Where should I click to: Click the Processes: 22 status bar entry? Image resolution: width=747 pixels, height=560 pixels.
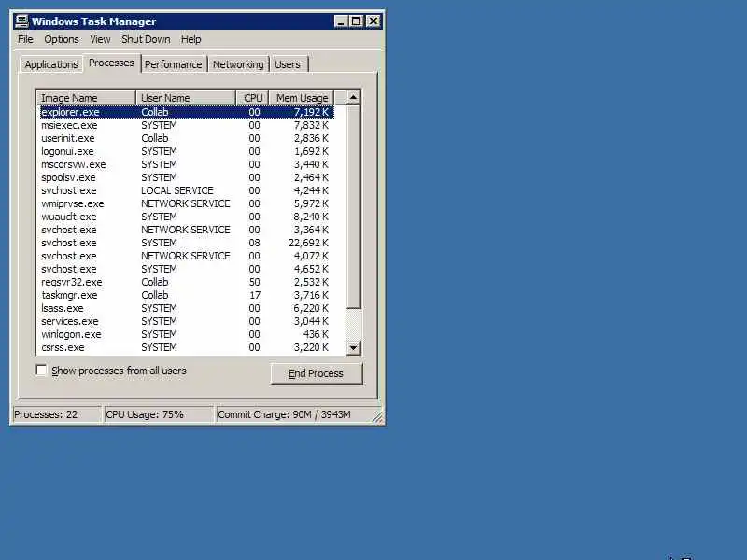click(x=57, y=414)
